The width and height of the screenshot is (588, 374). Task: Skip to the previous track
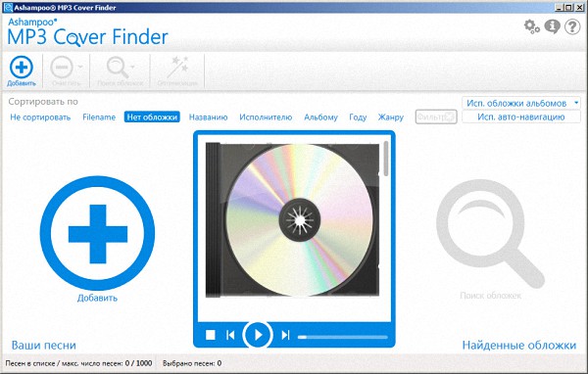230,335
